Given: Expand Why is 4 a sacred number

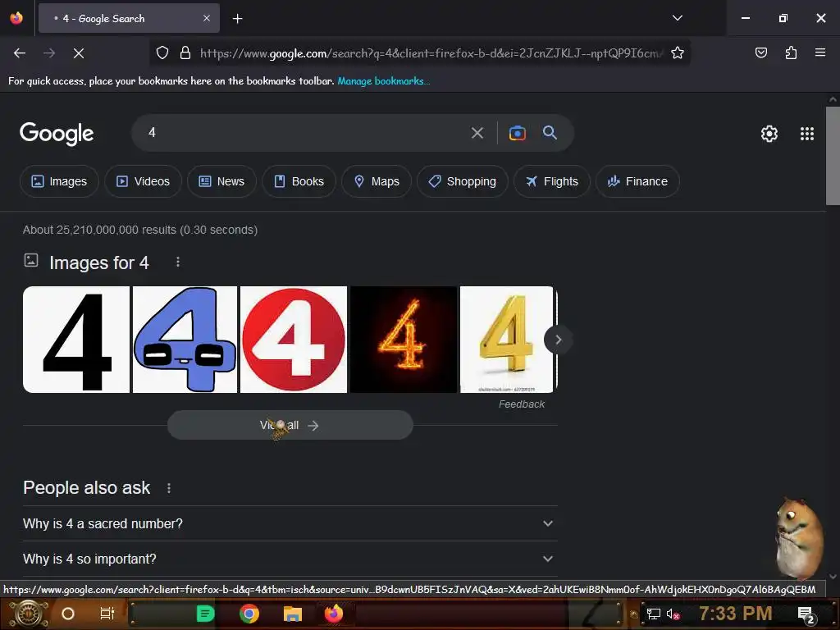Looking at the screenshot, I should [x=290, y=523].
